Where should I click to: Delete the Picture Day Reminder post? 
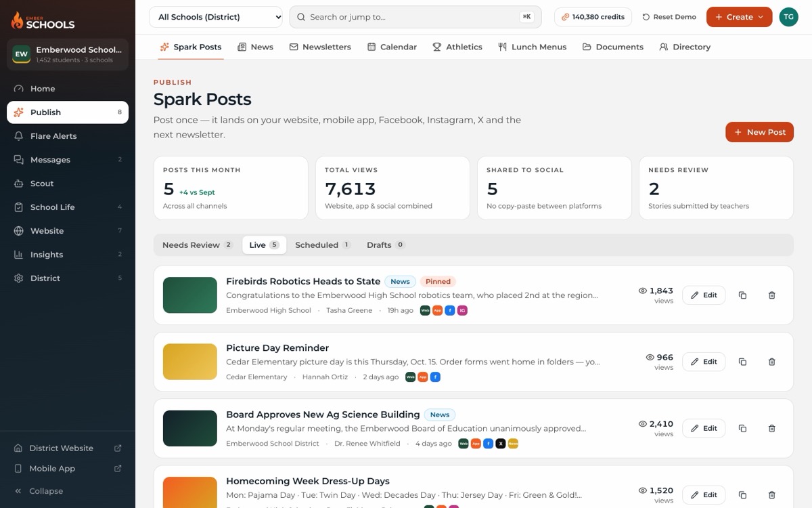point(772,362)
